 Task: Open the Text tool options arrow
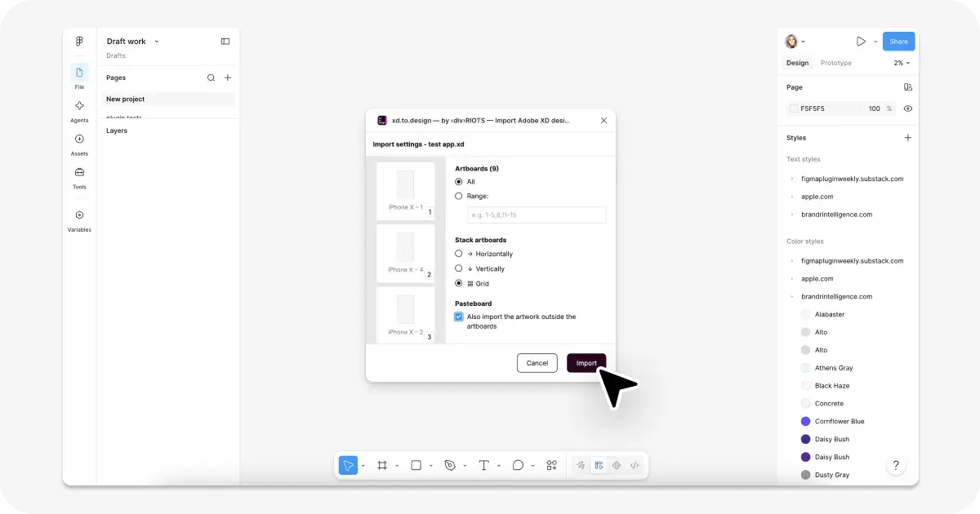[x=499, y=466]
